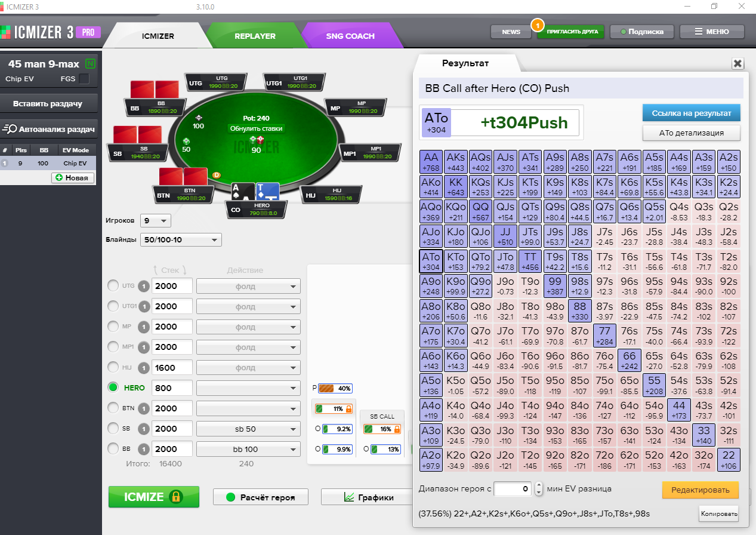Screen dimensions: 756x535
Task: Select the BB radio button
Action: click(x=113, y=449)
